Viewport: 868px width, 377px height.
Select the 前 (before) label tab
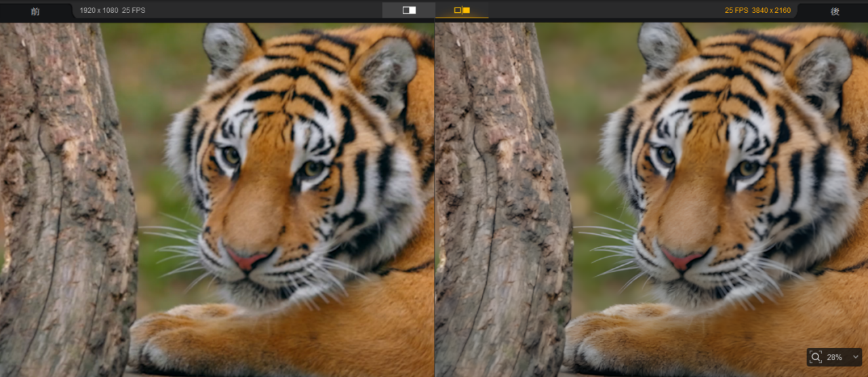(x=35, y=12)
